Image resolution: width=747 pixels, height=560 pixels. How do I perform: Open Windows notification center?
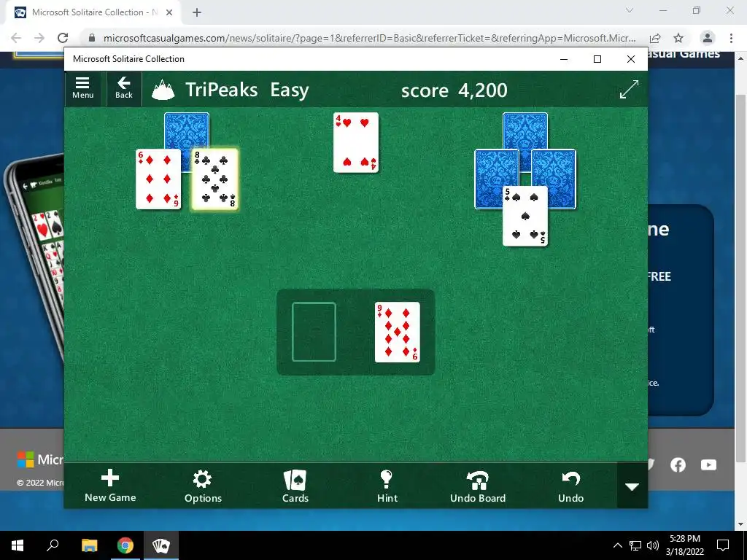pyautogui.click(x=723, y=545)
